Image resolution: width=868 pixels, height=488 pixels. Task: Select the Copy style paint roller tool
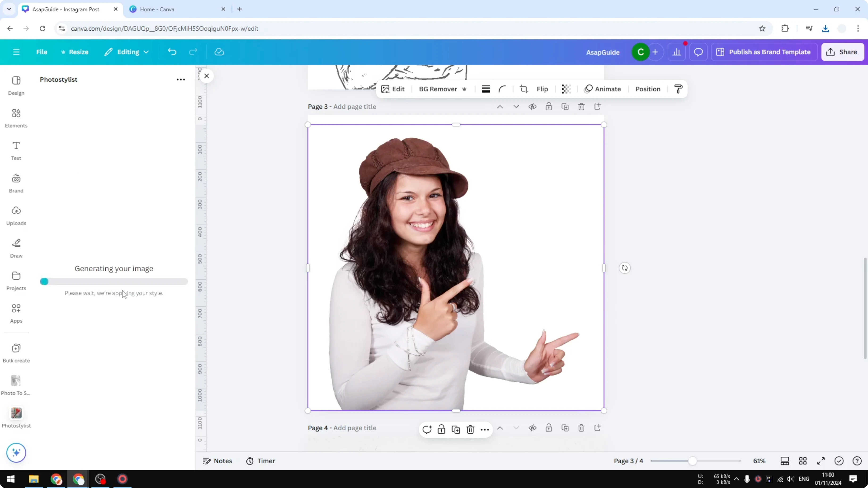678,89
